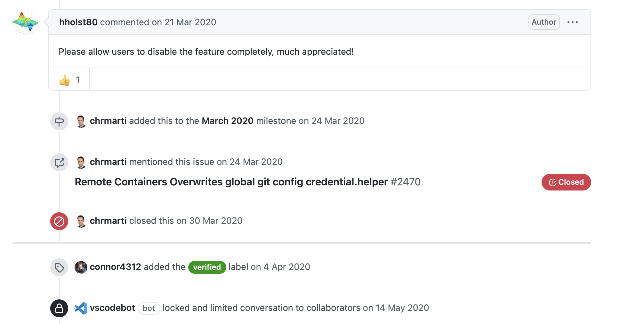Open the March 2020 milestone link
Screen dimensions: 644x324
point(227,121)
